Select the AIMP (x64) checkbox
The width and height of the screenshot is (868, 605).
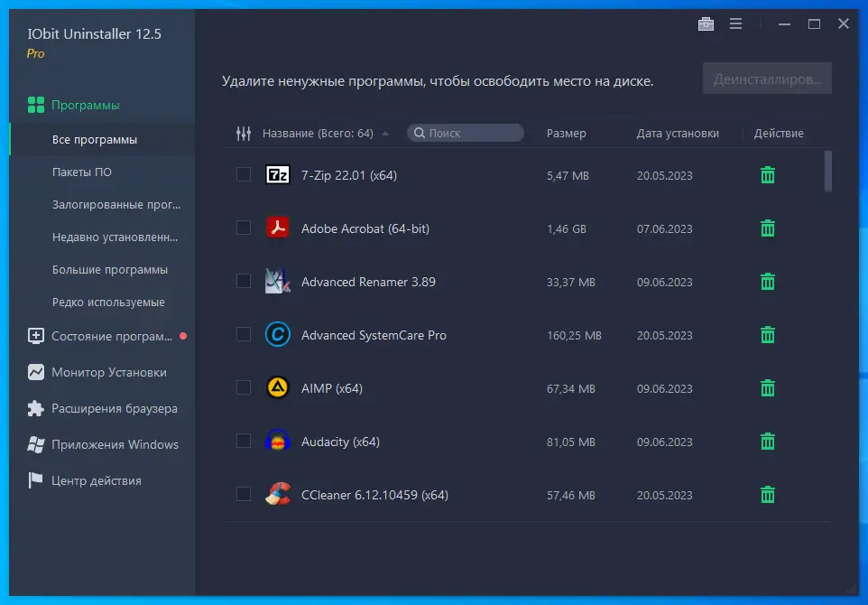point(244,387)
